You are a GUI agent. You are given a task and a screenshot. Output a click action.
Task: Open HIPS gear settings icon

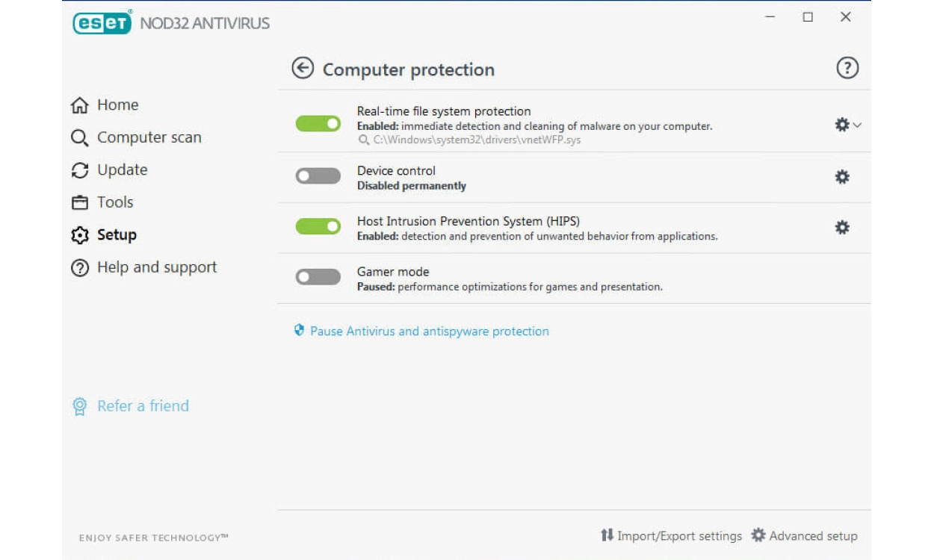click(842, 227)
